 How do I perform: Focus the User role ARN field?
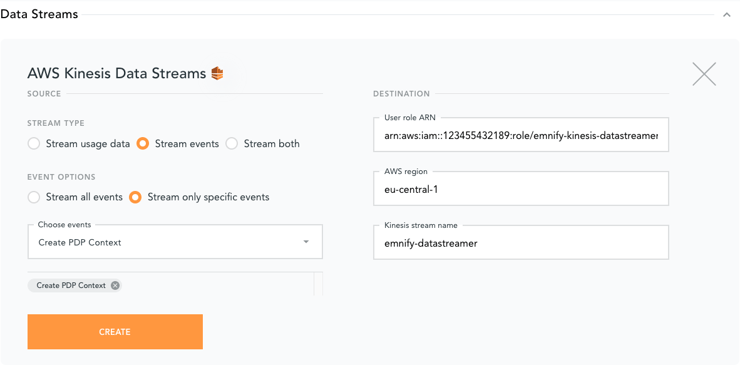click(x=521, y=135)
